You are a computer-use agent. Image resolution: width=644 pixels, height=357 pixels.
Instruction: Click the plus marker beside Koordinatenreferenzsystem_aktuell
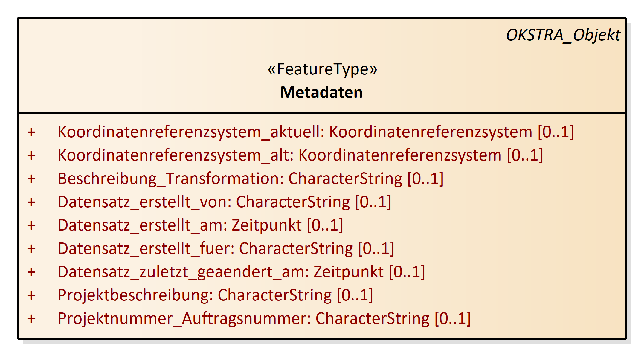[x=31, y=132]
